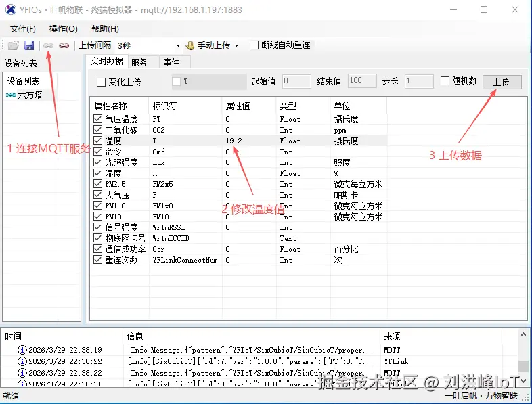Click the 帕斯卡 unit cell
The image size is (532, 404).
click(x=346, y=195)
